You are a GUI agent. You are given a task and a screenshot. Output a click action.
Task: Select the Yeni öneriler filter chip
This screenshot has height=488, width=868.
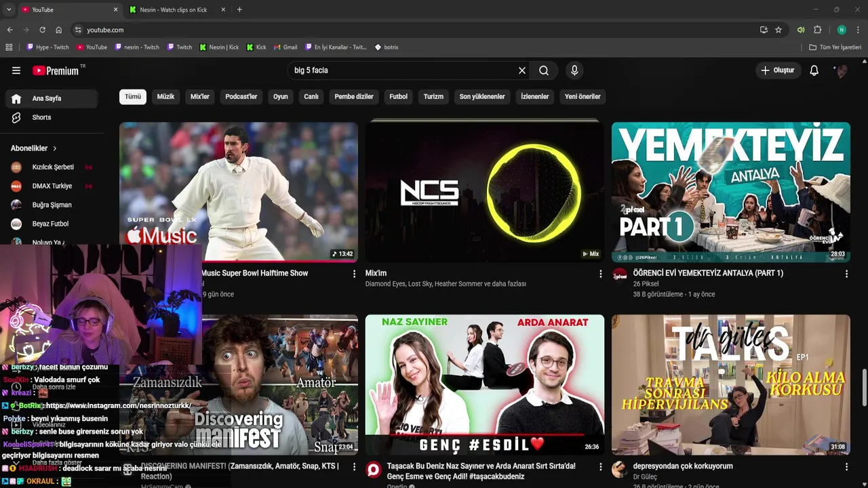pos(583,96)
